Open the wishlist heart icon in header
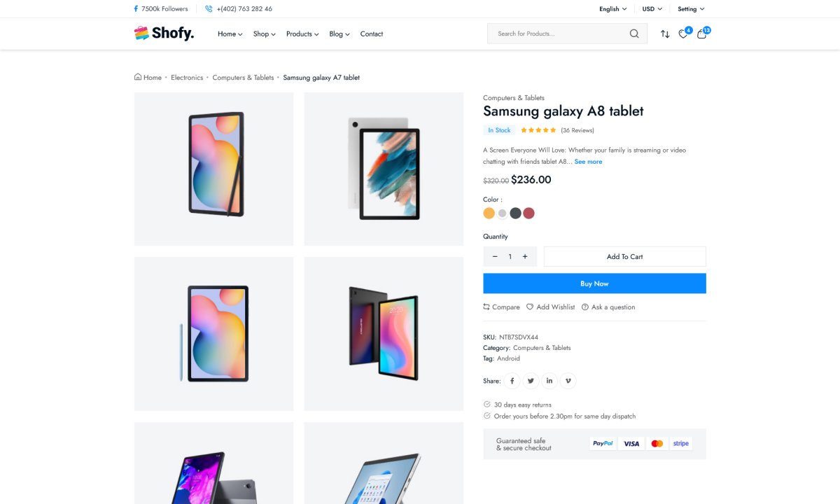This screenshot has width=840, height=504. (x=683, y=34)
